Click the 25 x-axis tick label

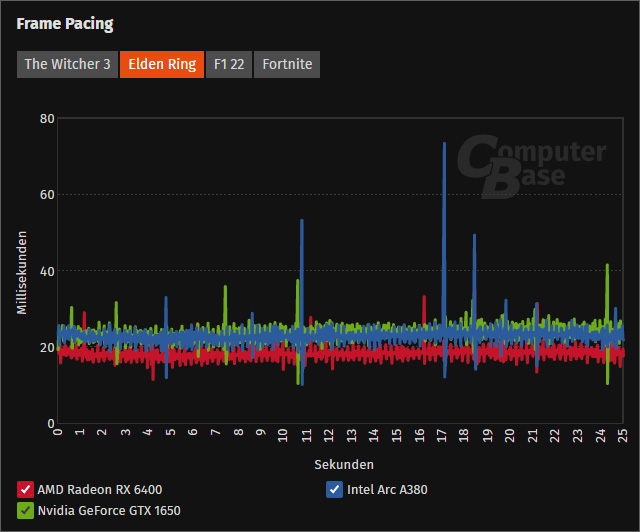coord(623,436)
